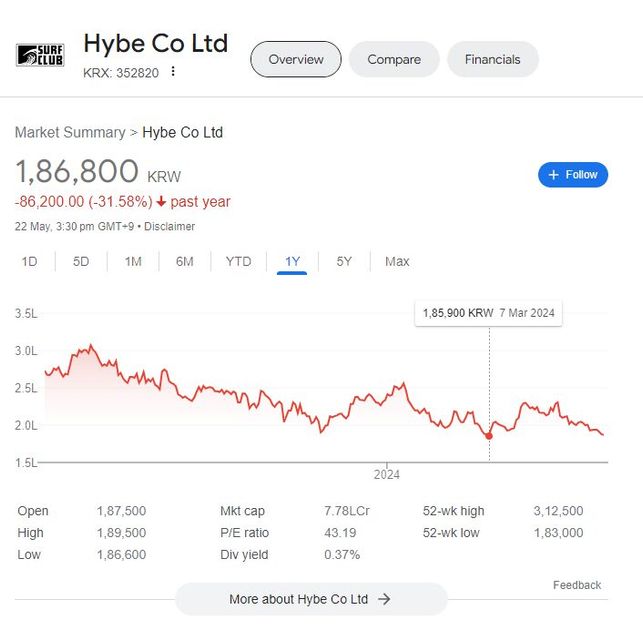
Task: Open the Financials tab
Action: point(492,59)
